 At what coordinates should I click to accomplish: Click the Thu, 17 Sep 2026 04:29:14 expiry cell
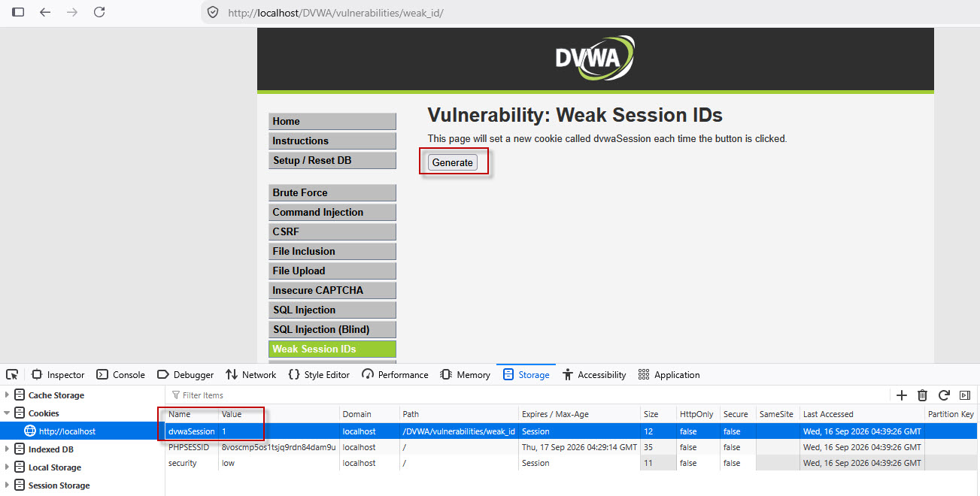(579, 447)
